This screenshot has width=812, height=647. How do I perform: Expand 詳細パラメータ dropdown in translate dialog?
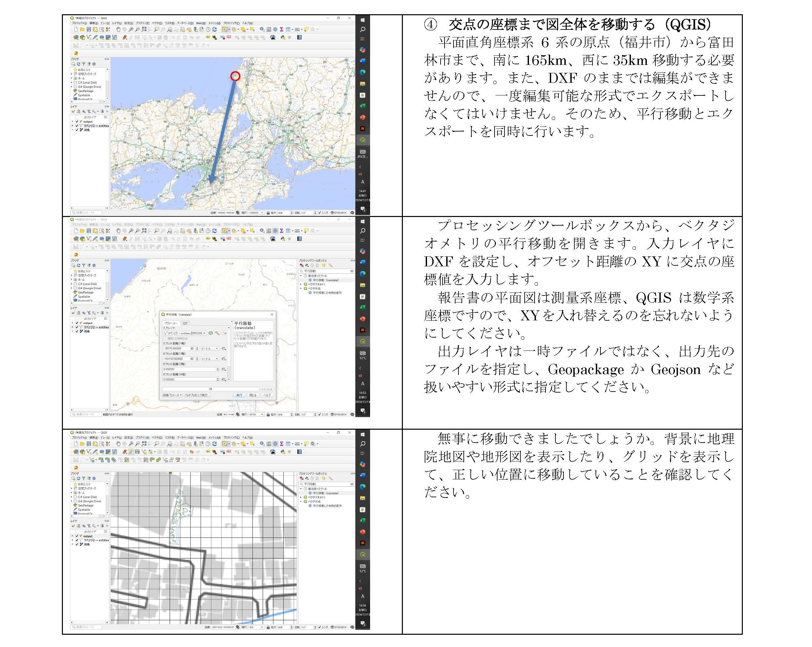(172, 395)
